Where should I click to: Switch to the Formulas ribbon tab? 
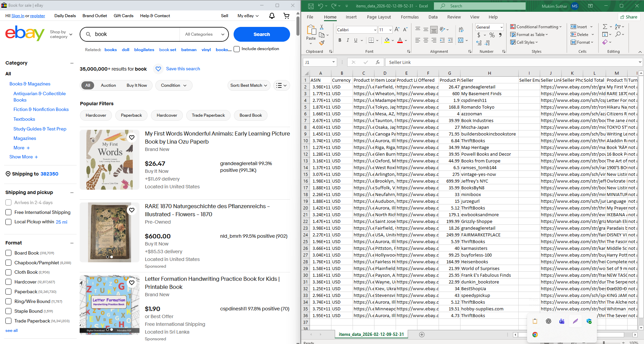click(409, 17)
